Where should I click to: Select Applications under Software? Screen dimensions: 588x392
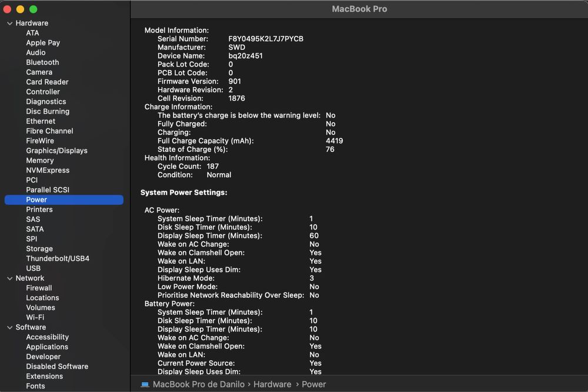coord(47,347)
